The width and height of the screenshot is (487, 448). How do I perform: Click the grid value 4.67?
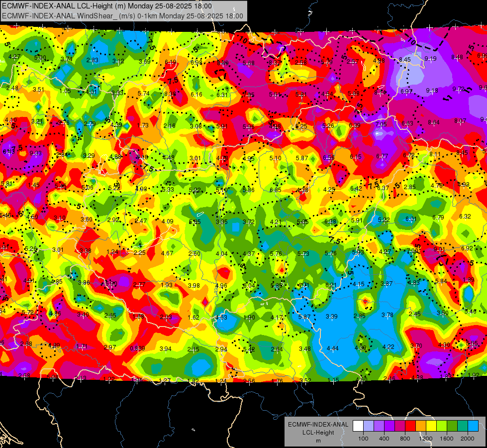click(167, 253)
